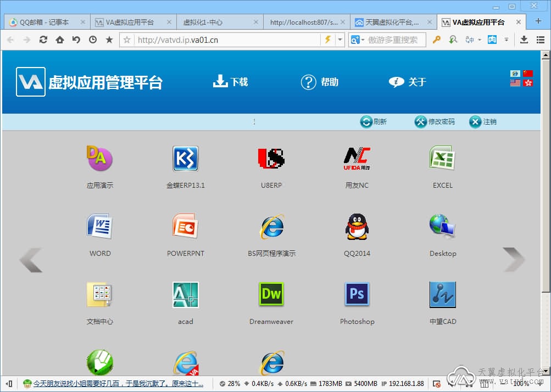Screen dimensions: 551x392
Task: Launch the Photoshop application icon
Action: 357,295
